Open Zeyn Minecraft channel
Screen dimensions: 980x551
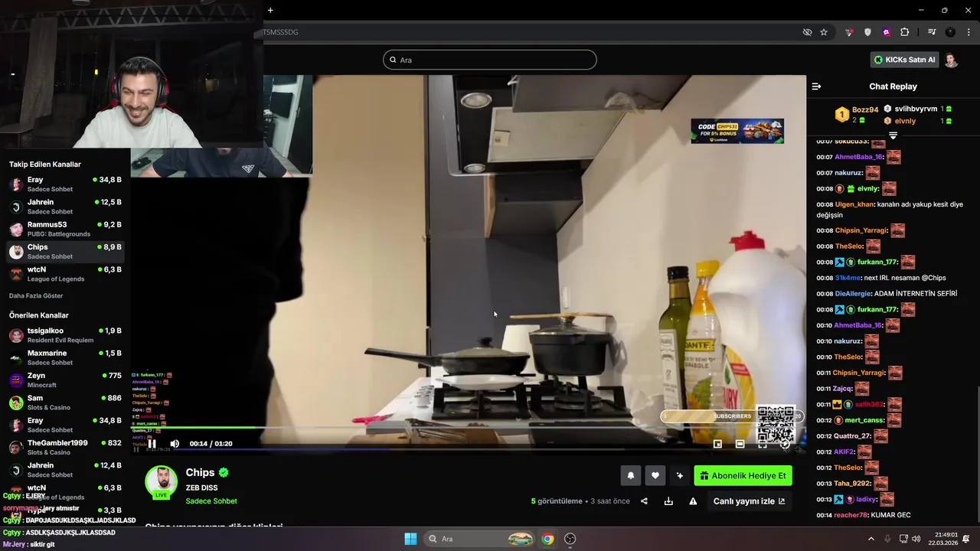point(65,380)
